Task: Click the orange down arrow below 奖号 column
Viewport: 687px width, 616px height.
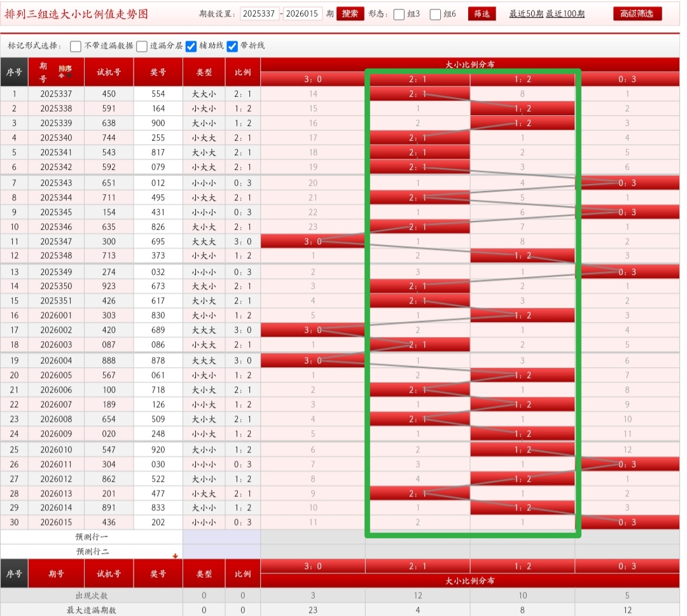Action: (x=175, y=556)
